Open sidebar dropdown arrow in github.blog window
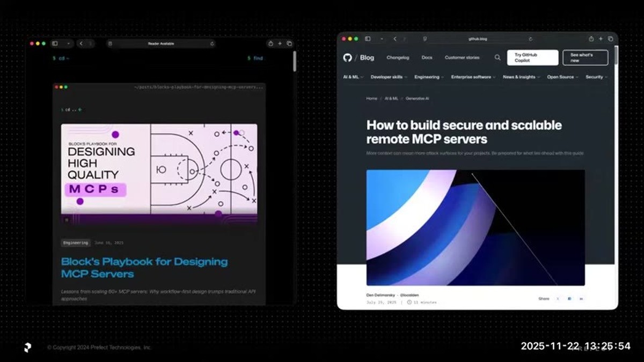 382,39
